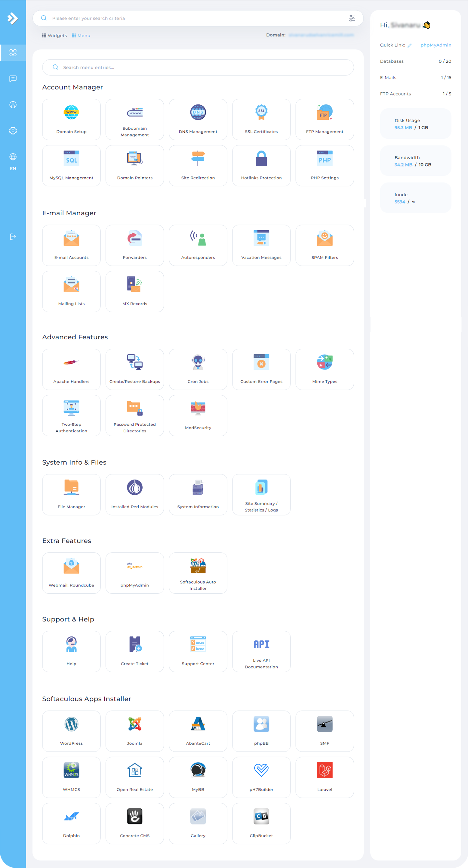Open SSL Certificates
468x868 pixels.
(261, 119)
